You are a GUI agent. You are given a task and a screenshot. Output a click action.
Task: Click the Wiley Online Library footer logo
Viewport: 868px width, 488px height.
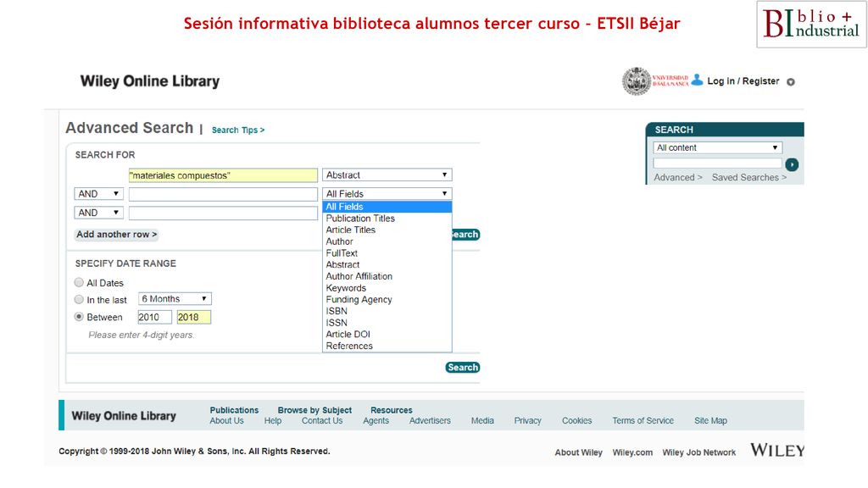pos(124,415)
